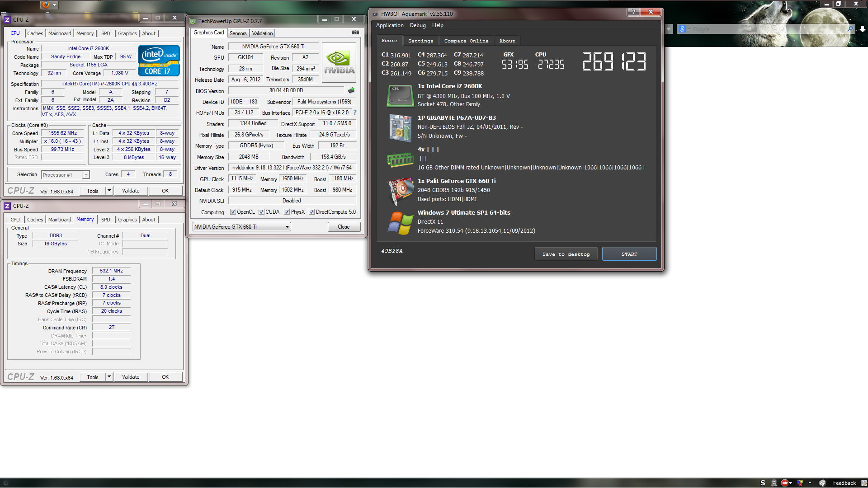Image resolution: width=868 pixels, height=488 pixels.
Task: Click the lower CPU-Z Memory window title icon
Action: [x=7, y=206]
